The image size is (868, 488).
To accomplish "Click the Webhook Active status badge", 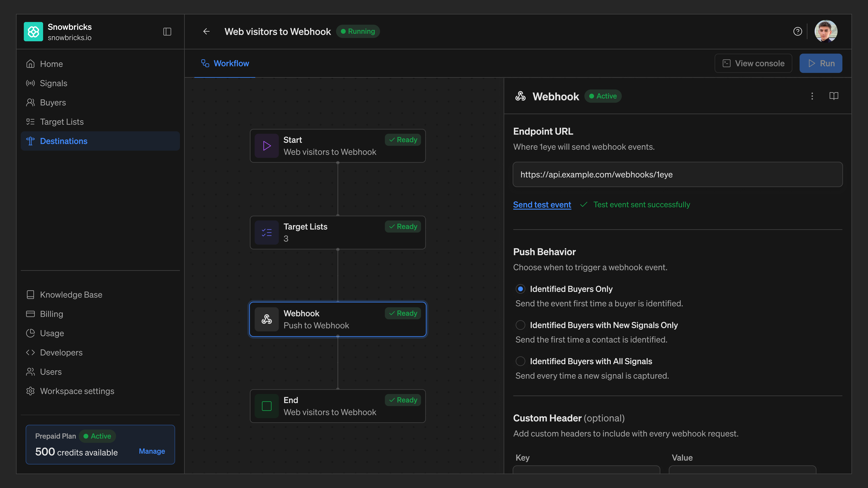I will 603,96.
